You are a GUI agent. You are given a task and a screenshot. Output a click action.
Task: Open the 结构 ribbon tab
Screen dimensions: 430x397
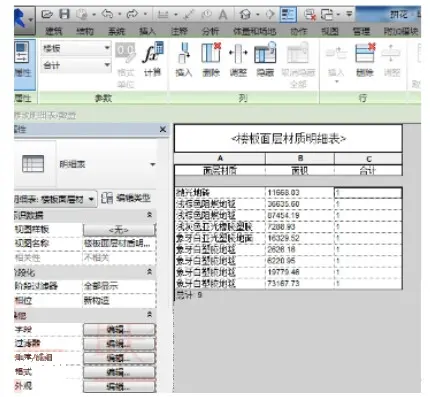[85, 31]
